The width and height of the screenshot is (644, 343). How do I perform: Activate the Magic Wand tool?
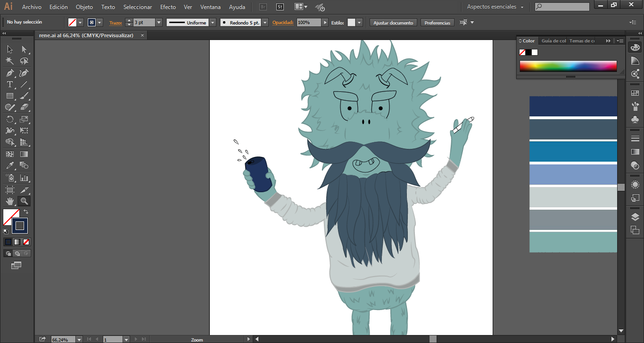pyautogui.click(x=9, y=61)
